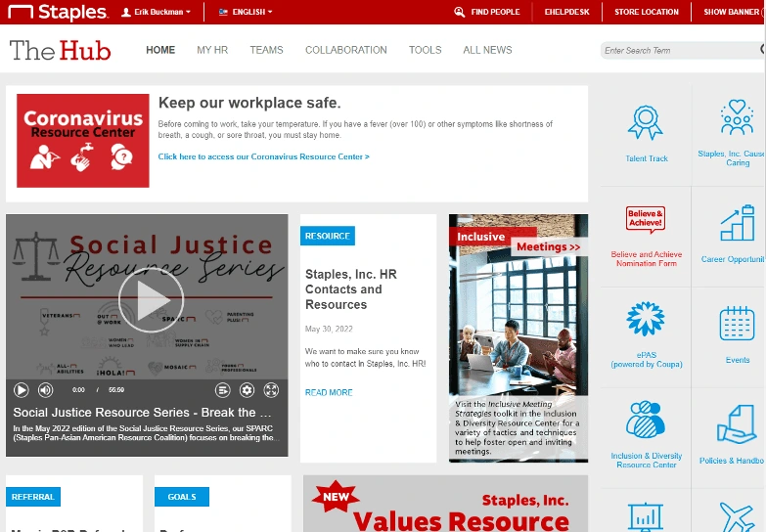766x532 pixels.
Task: Click the small play button in video controls
Action: [x=21, y=390]
